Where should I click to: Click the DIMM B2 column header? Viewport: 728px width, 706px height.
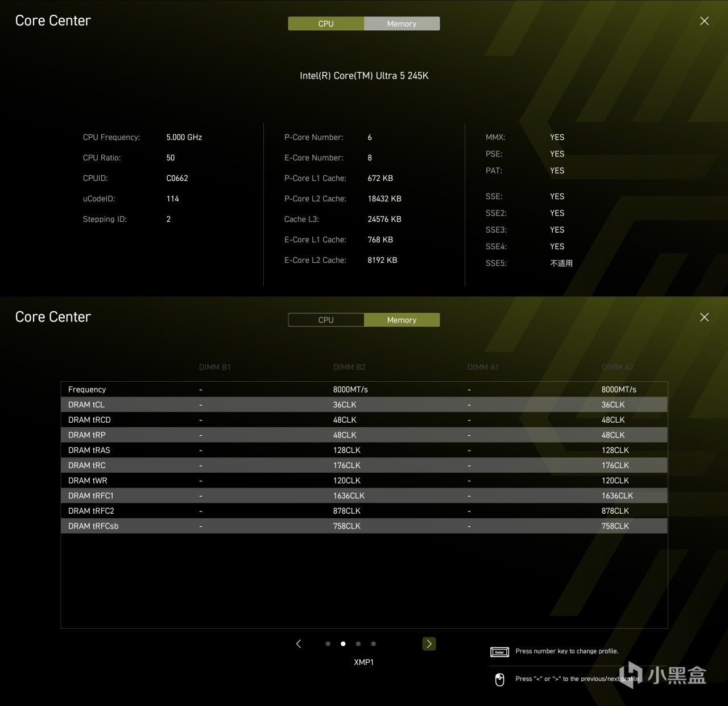[x=349, y=367]
